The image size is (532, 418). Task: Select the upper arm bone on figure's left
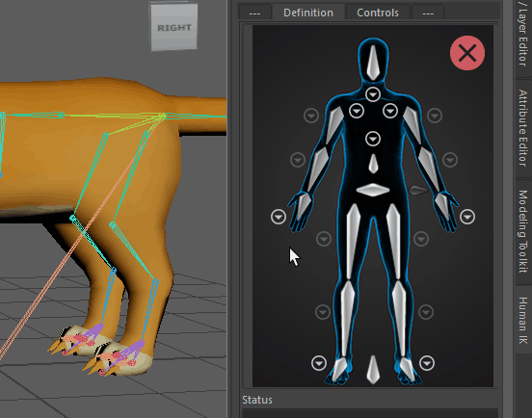(412, 125)
